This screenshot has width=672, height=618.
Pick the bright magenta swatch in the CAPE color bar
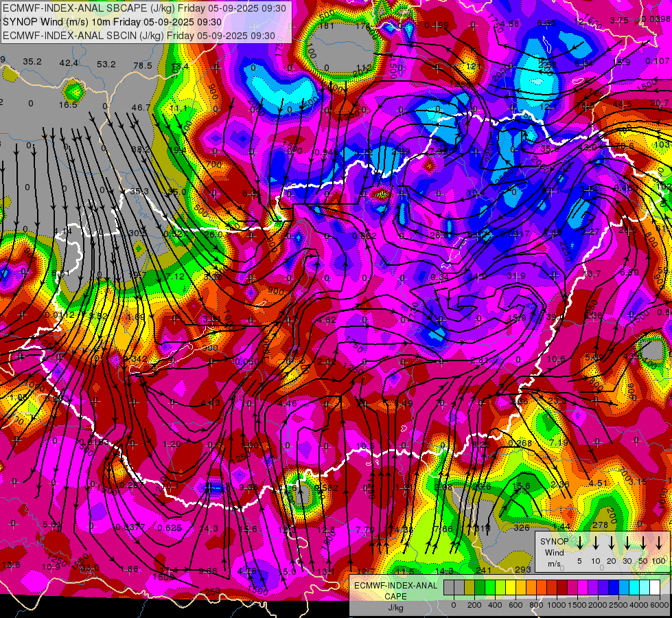(x=583, y=587)
